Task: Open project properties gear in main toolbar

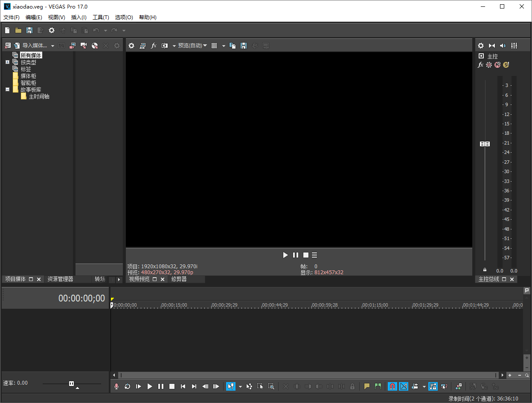Action: [x=52, y=30]
